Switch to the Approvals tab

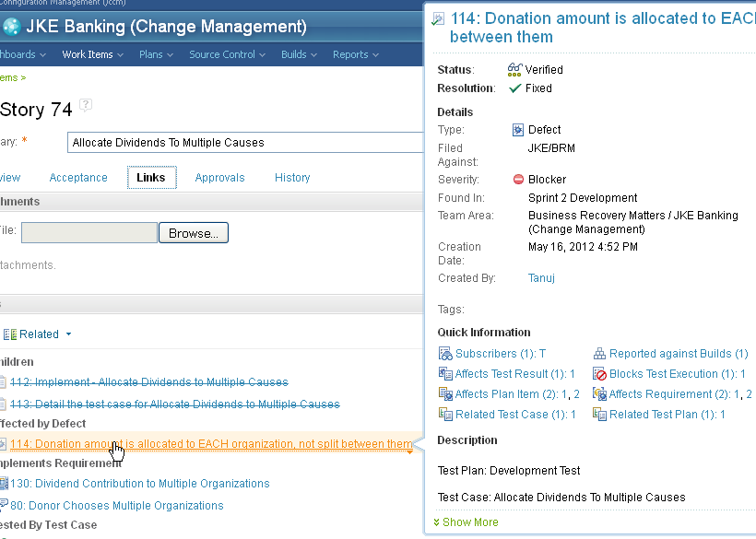(219, 178)
